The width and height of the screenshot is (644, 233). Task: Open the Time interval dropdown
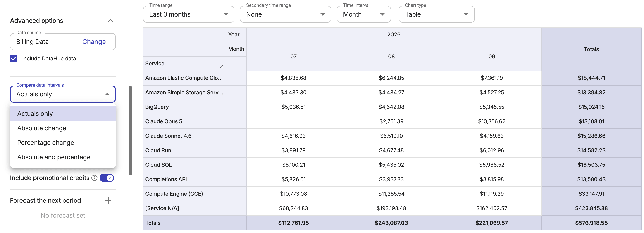363,14
